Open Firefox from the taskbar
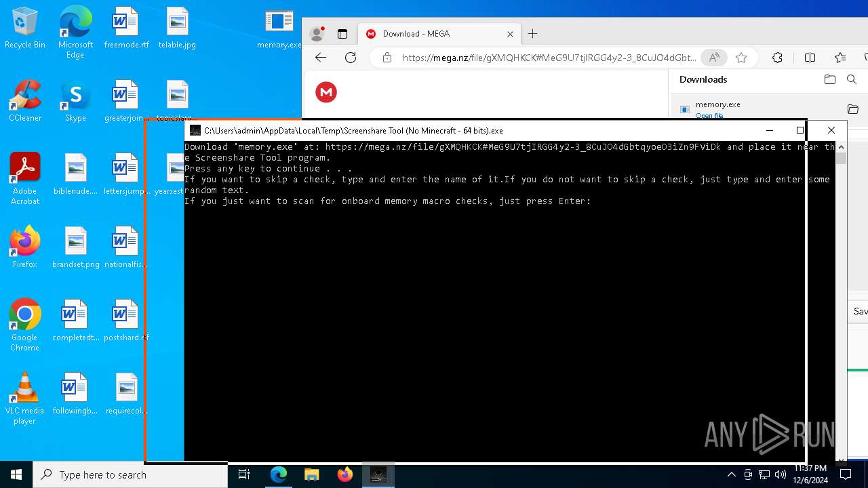The height and width of the screenshot is (488, 868). [x=345, y=474]
